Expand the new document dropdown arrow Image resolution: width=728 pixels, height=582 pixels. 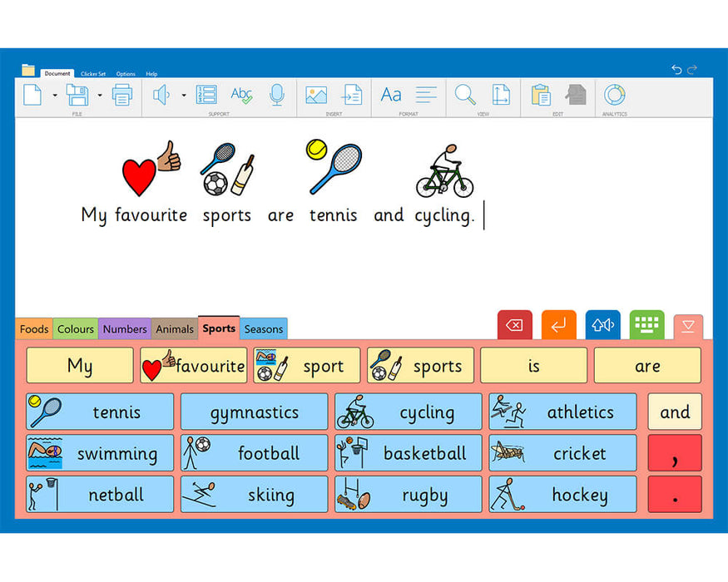click(x=55, y=96)
